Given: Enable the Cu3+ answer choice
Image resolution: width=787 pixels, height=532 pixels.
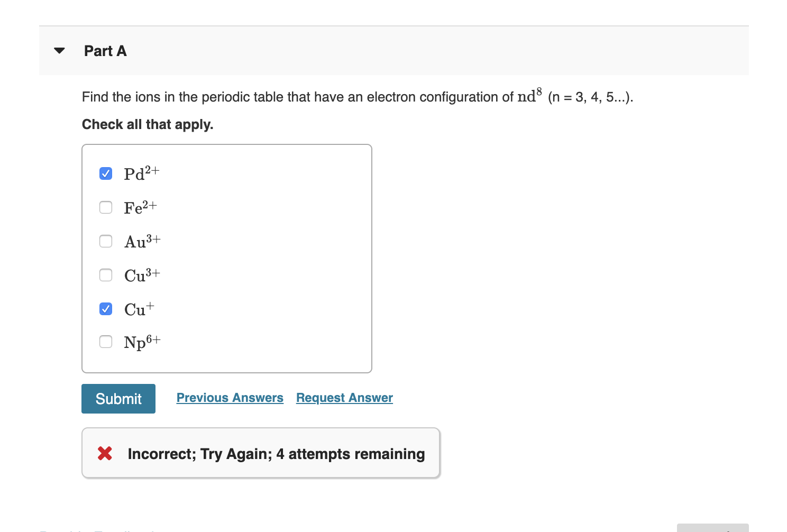Looking at the screenshot, I should pyautogui.click(x=106, y=275).
